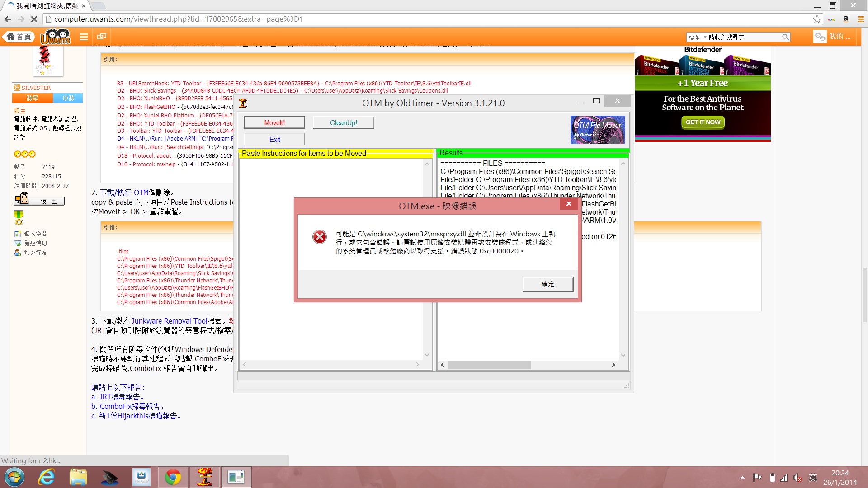Bookmark this page with the star icon
The height and width of the screenshot is (488, 868).
[x=817, y=19]
